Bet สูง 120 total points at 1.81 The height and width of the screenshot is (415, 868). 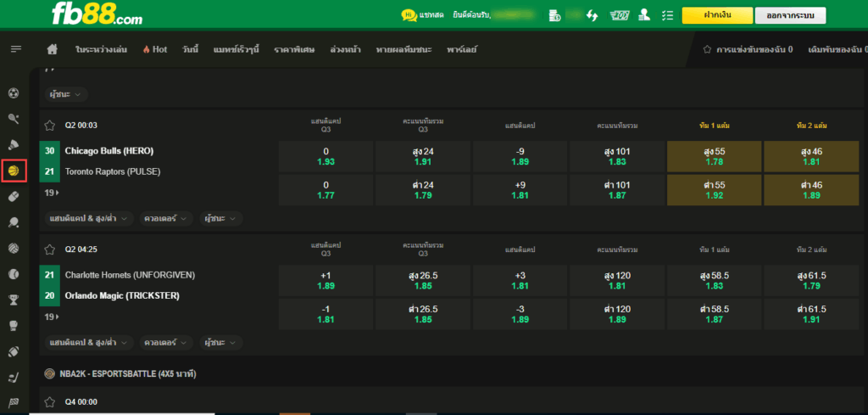pos(617,280)
